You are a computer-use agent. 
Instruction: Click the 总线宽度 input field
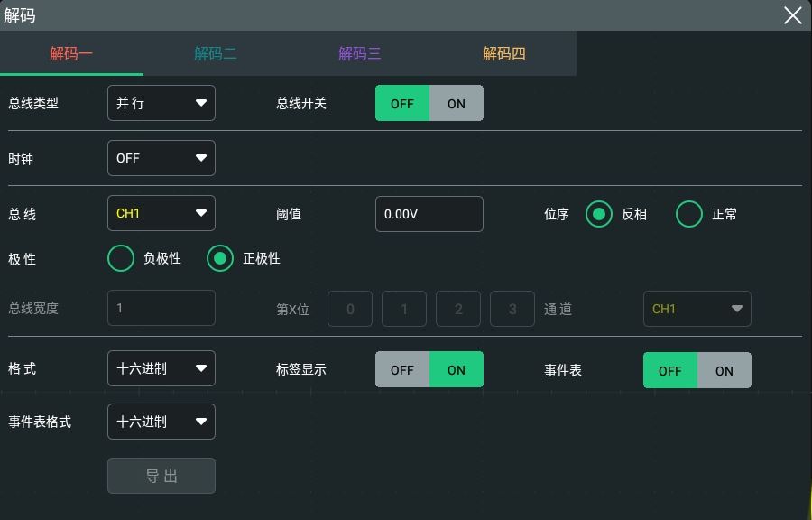161,308
